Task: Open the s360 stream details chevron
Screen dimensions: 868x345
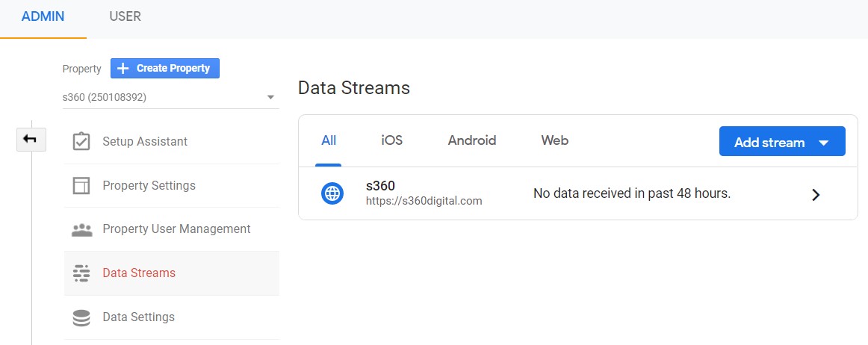Action: click(816, 194)
